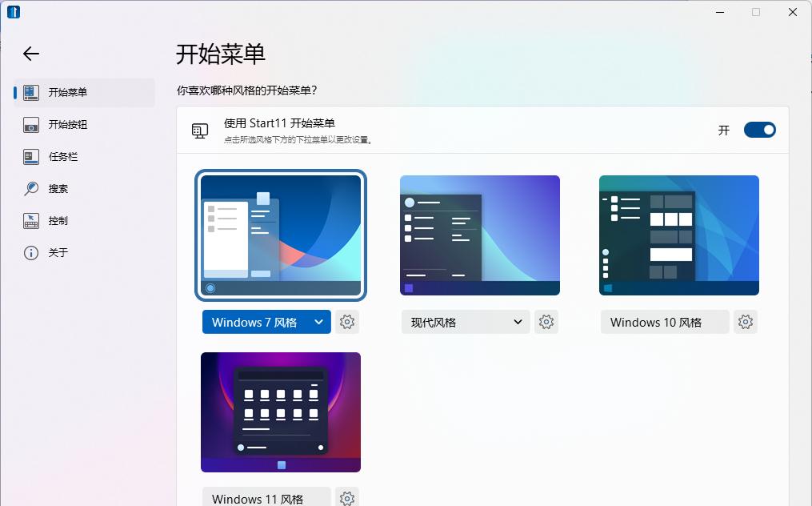Click the 控制 keyboard icon
This screenshot has width=812, height=506.
click(31, 221)
